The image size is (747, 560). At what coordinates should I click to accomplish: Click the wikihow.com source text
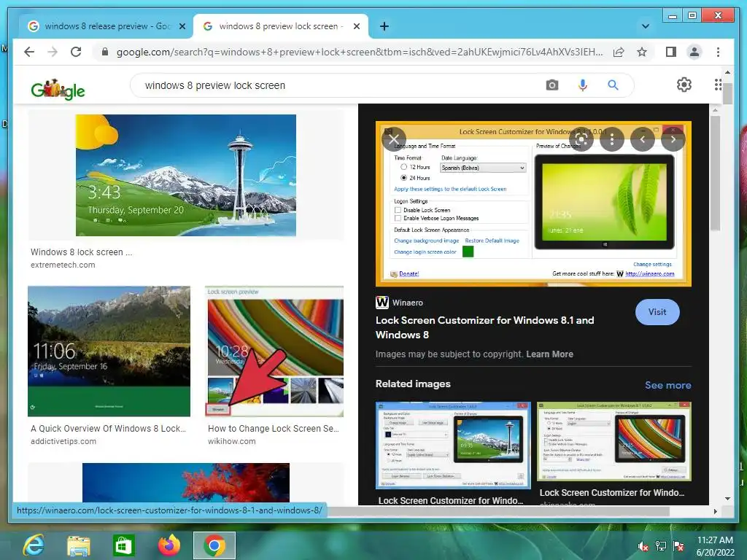tap(231, 441)
